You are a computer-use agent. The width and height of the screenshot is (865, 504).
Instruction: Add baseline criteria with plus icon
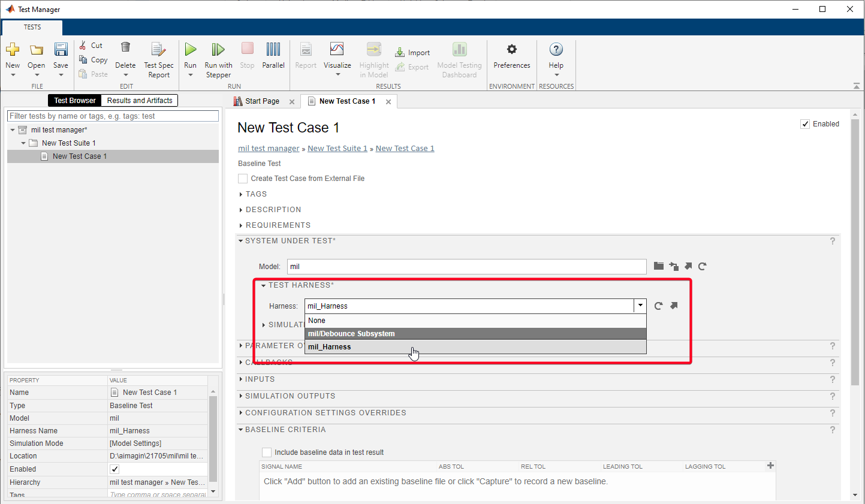coord(770,466)
